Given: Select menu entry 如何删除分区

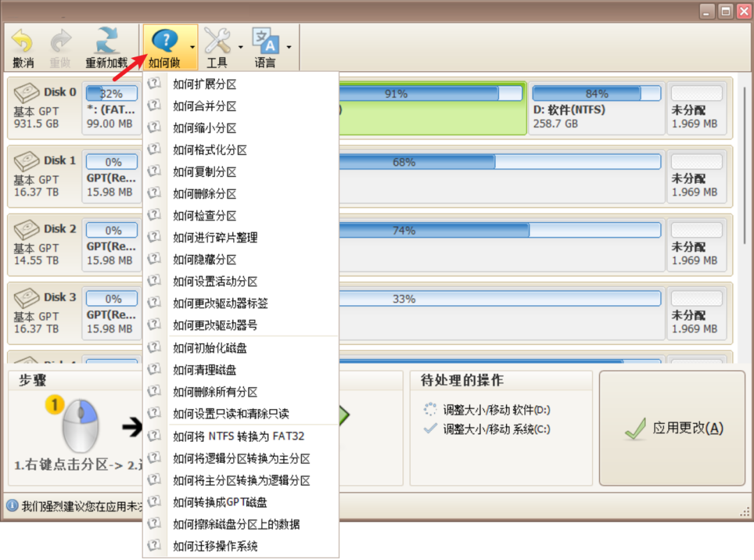Looking at the screenshot, I should pyautogui.click(x=241, y=194).
